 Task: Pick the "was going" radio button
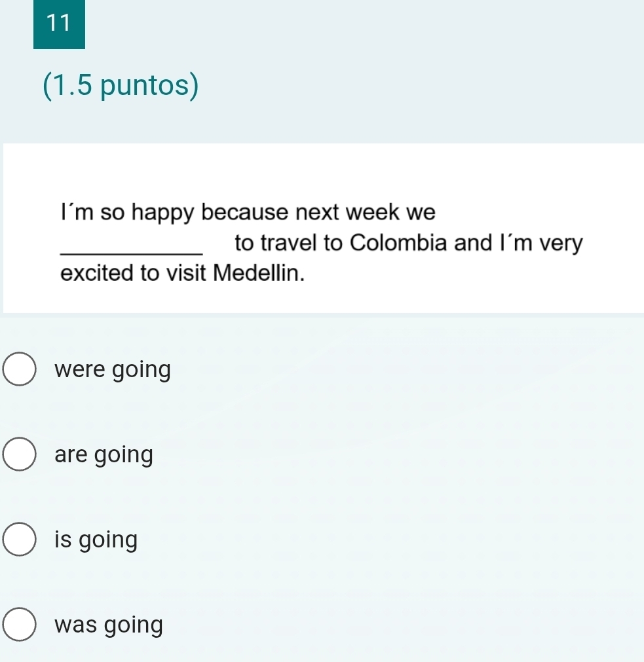(21, 625)
